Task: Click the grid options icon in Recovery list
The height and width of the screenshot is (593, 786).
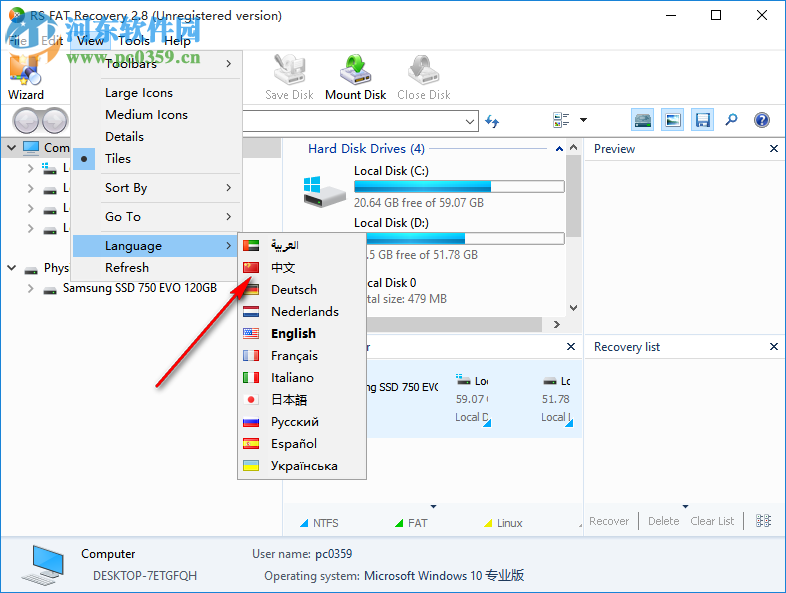Action: coord(763,521)
